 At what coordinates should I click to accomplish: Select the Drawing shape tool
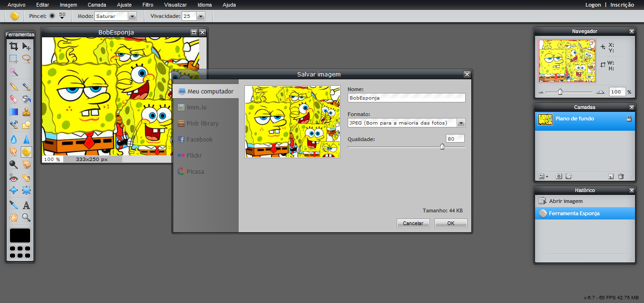click(26, 125)
